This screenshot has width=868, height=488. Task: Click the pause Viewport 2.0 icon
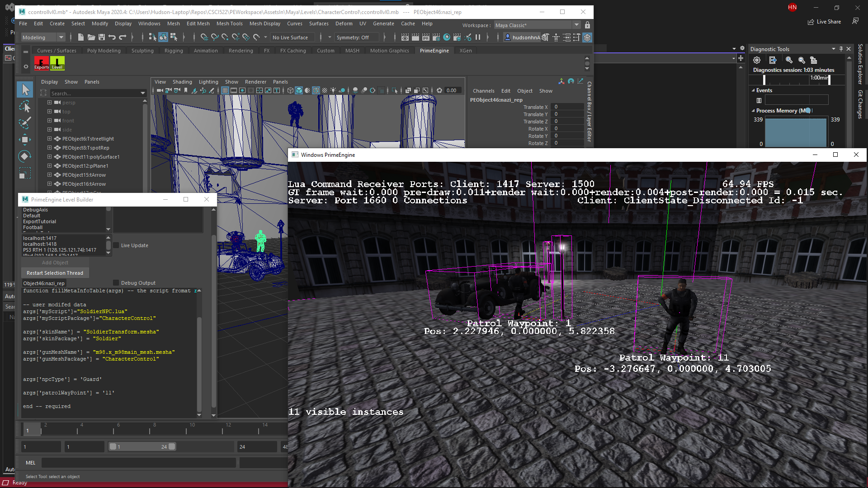pos(478,38)
